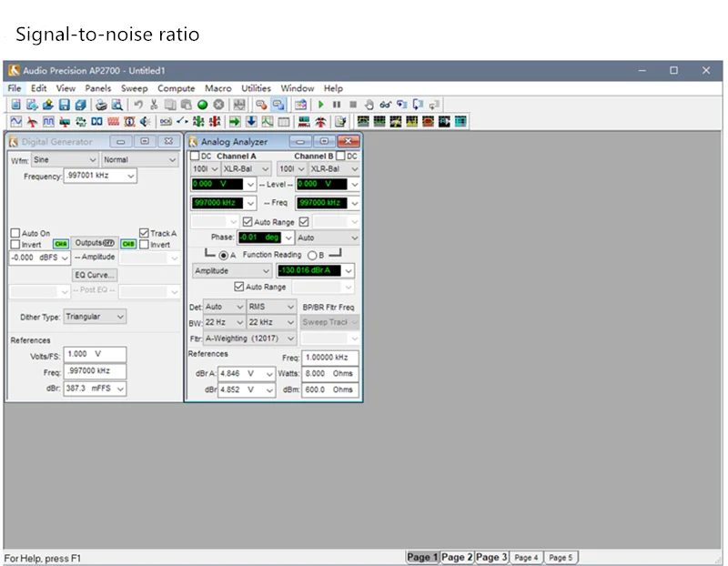Screen dimensions: 728x566
Task: Click the Save floppy disk icon
Action: [64, 105]
